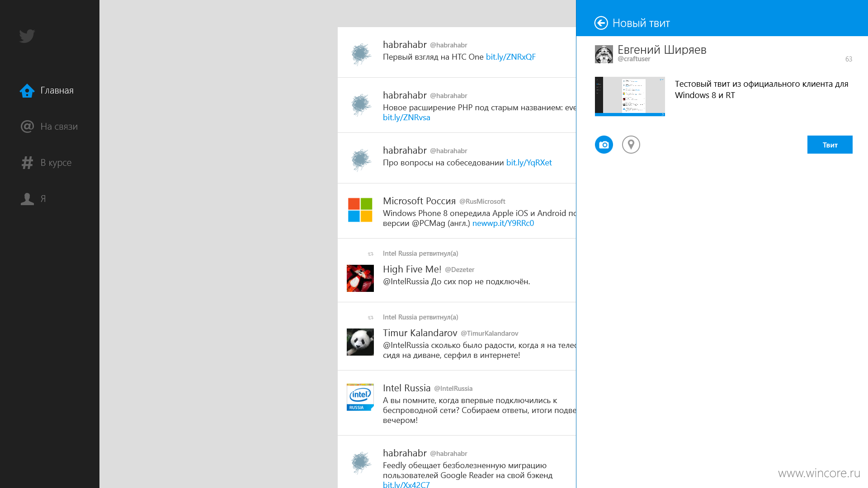Click the @TimurKalandarov handle

[490, 333]
